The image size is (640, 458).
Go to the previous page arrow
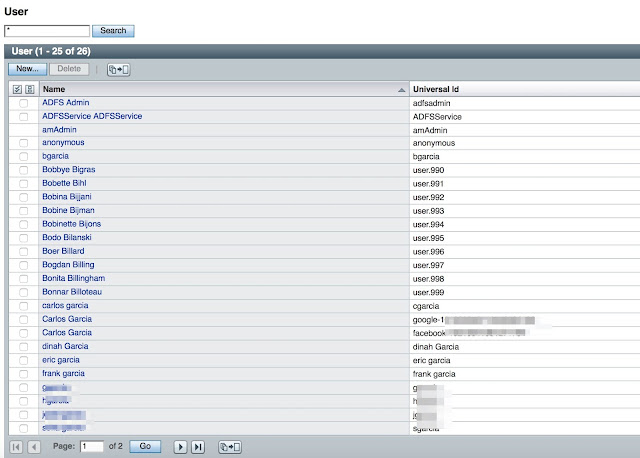34,447
